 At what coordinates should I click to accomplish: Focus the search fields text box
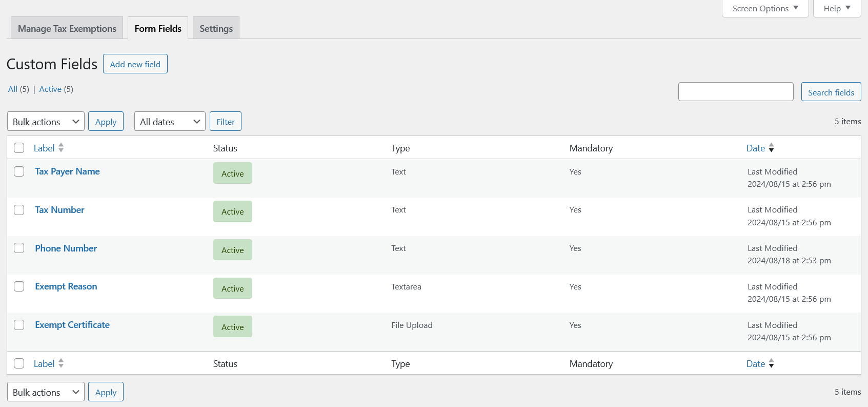coord(736,92)
